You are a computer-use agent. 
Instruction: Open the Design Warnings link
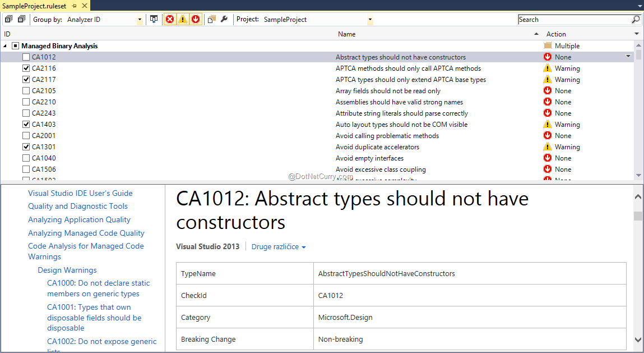(67, 270)
